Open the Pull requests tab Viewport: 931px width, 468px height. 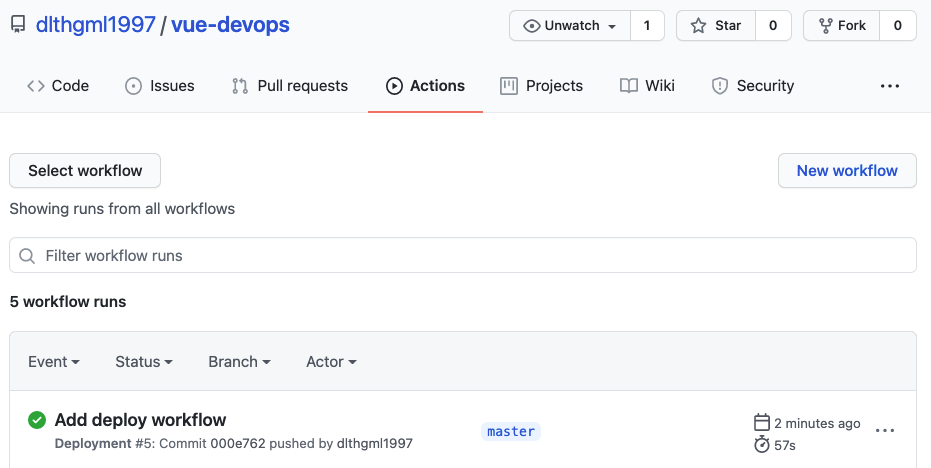pyautogui.click(x=290, y=86)
